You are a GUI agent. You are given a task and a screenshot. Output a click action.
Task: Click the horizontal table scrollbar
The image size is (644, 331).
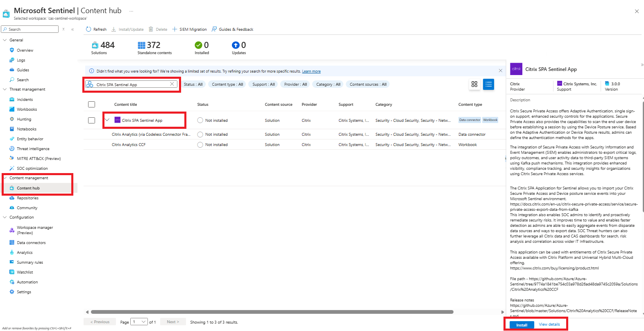tap(272, 312)
